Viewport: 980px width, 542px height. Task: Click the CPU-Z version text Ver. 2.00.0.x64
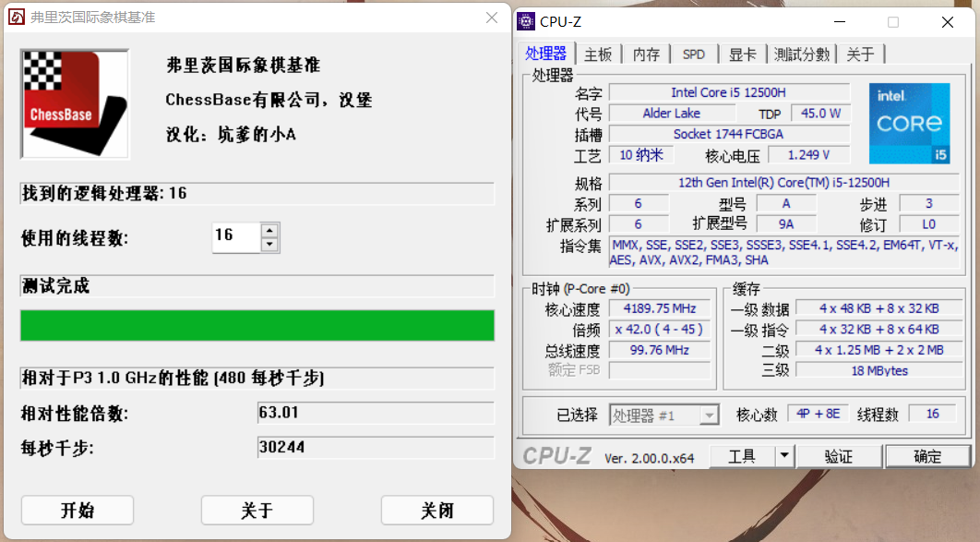[649, 458]
